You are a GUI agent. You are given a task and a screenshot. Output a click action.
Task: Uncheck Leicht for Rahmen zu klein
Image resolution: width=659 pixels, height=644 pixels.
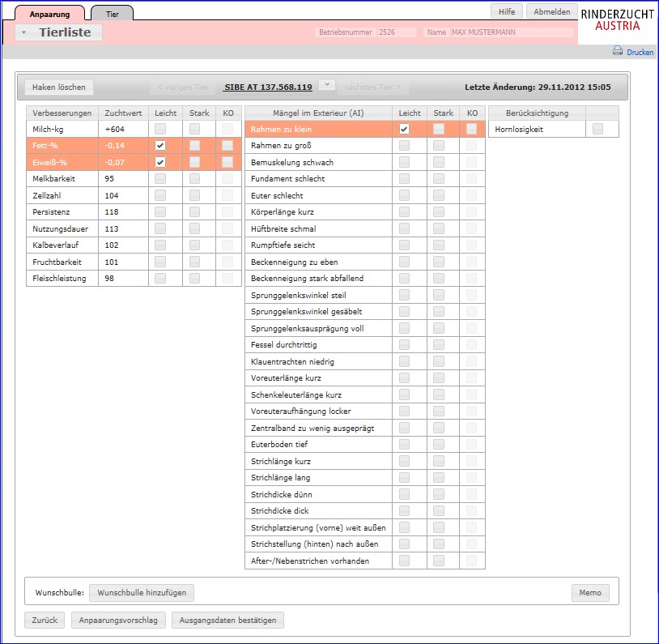click(x=404, y=129)
